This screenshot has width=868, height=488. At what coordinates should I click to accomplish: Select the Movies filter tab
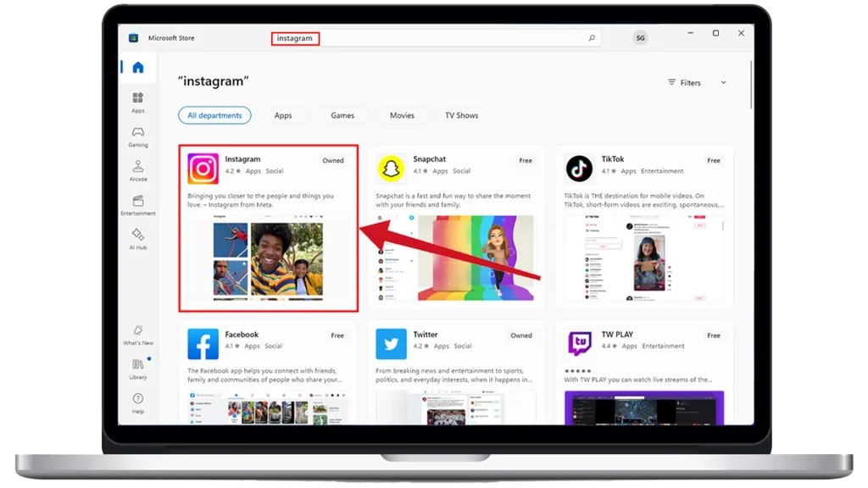pyautogui.click(x=402, y=115)
